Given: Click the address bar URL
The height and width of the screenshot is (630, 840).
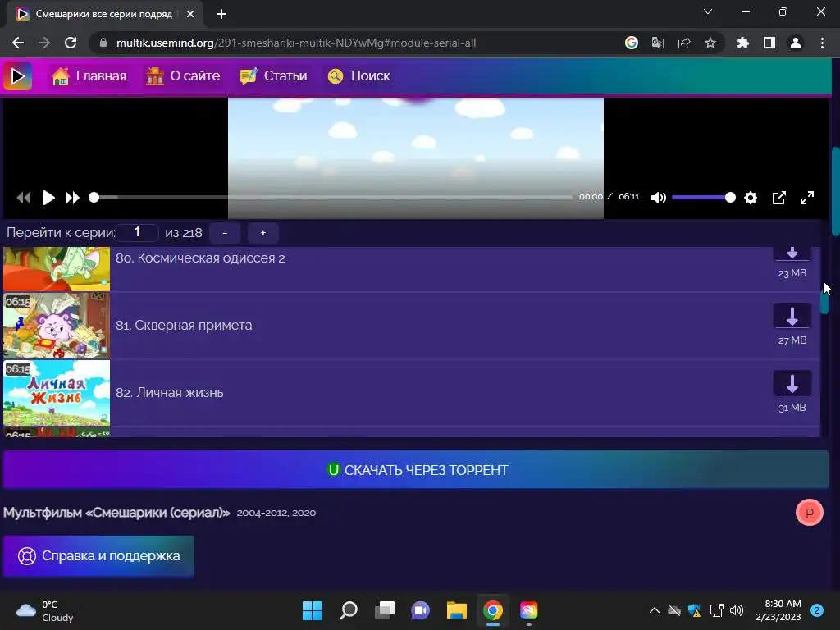Looking at the screenshot, I should tap(295, 43).
